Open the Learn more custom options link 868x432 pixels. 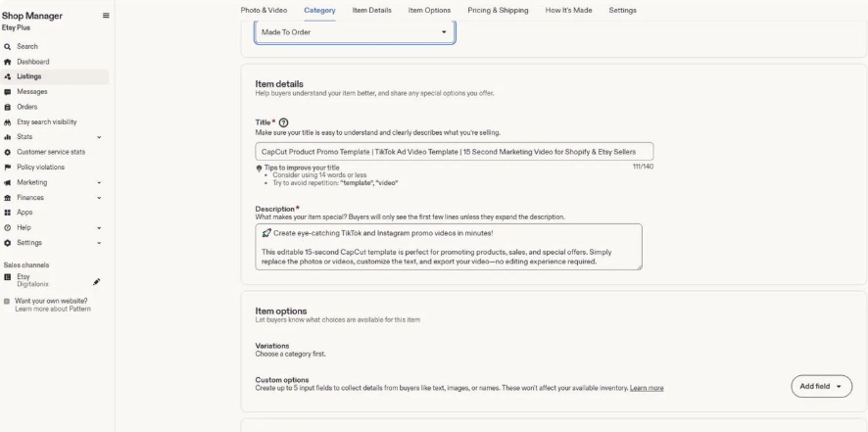click(x=647, y=388)
